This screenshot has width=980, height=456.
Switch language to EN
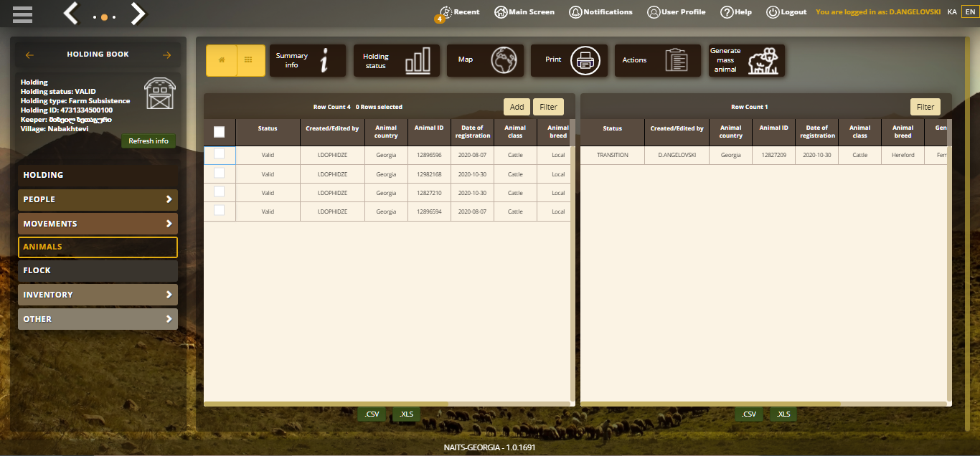pyautogui.click(x=970, y=12)
